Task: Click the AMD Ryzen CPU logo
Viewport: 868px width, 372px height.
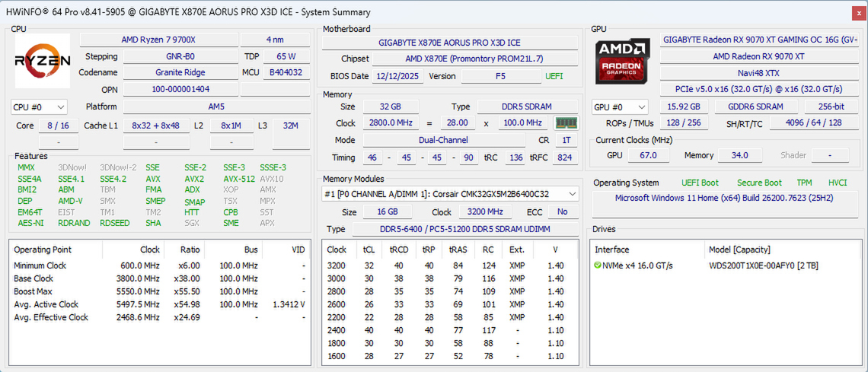Action: 43,62
